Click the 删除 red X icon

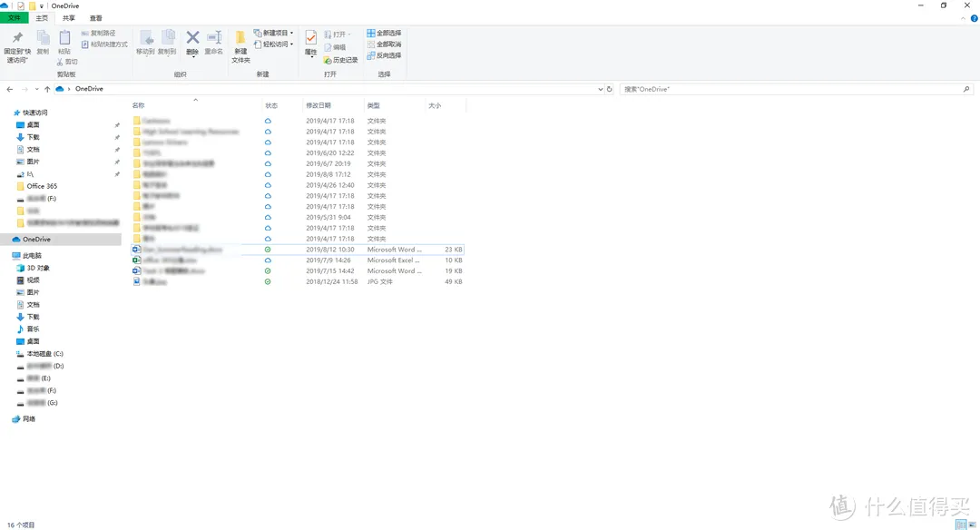192,38
